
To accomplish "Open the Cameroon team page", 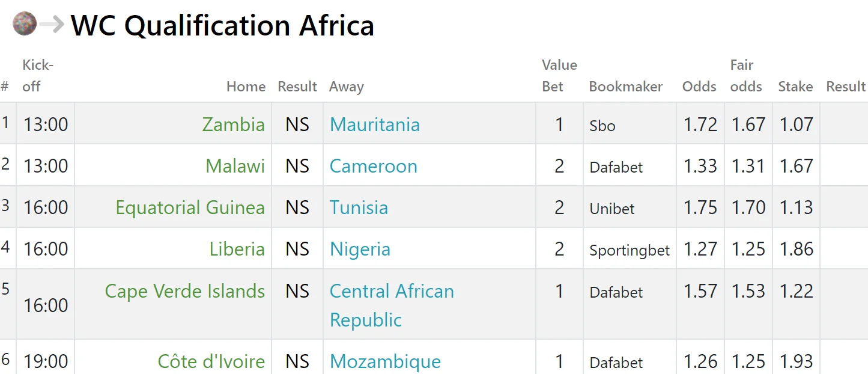I will point(374,166).
